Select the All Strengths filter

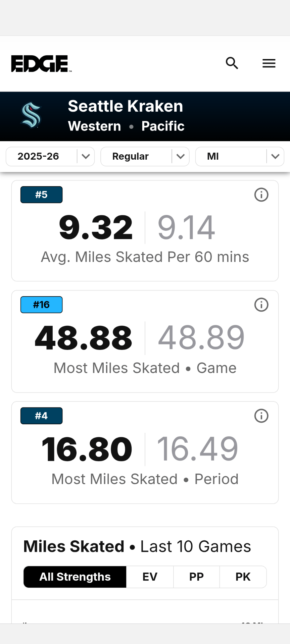(x=75, y=577)
